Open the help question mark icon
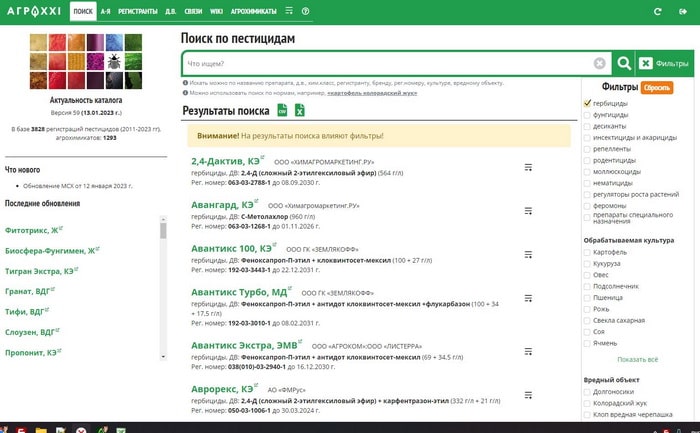Image resolution: width=700 pixels, height=433 pixels. [x=305, y=11]
